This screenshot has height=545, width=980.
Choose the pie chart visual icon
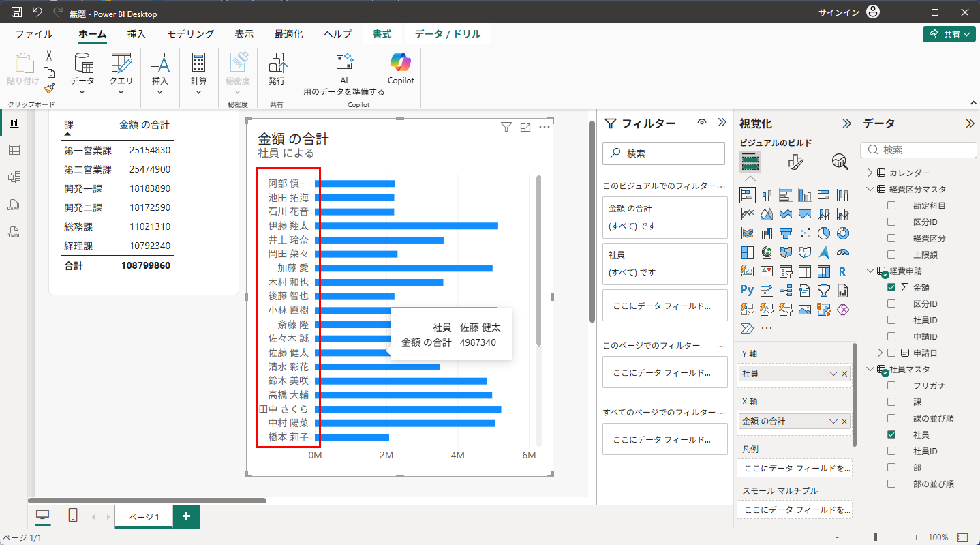click(823, 233)
